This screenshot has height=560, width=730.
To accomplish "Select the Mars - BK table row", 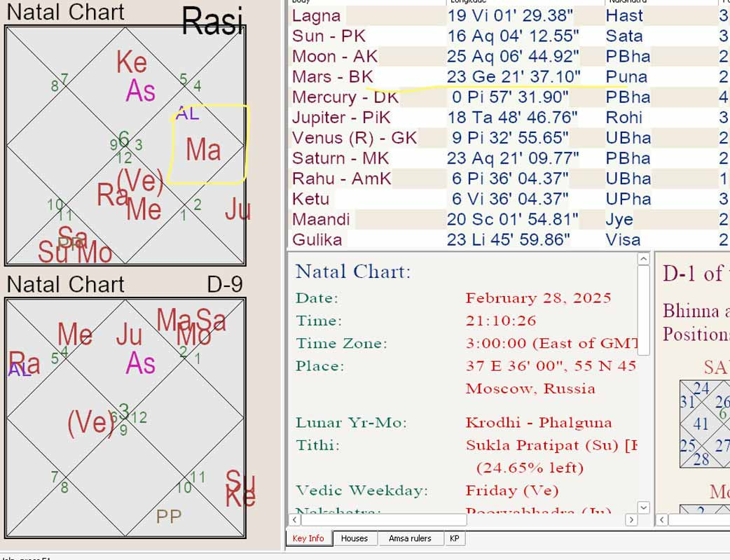I will (333, 76).
